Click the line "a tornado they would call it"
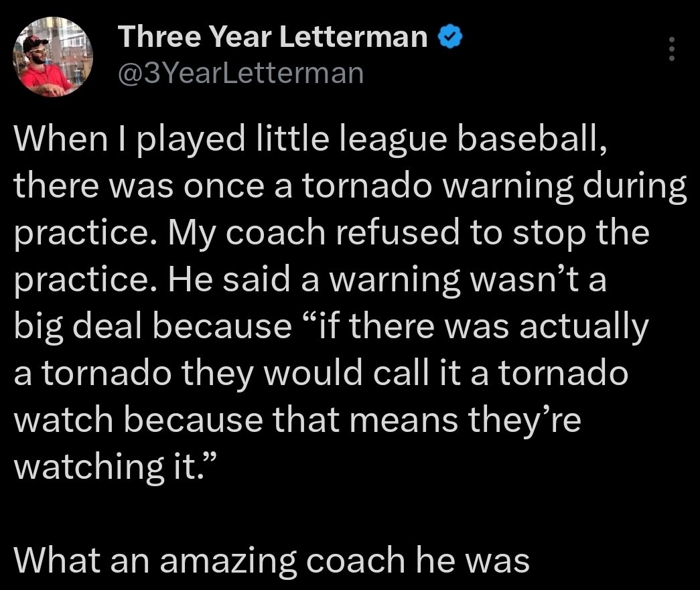 coord(321,373)
